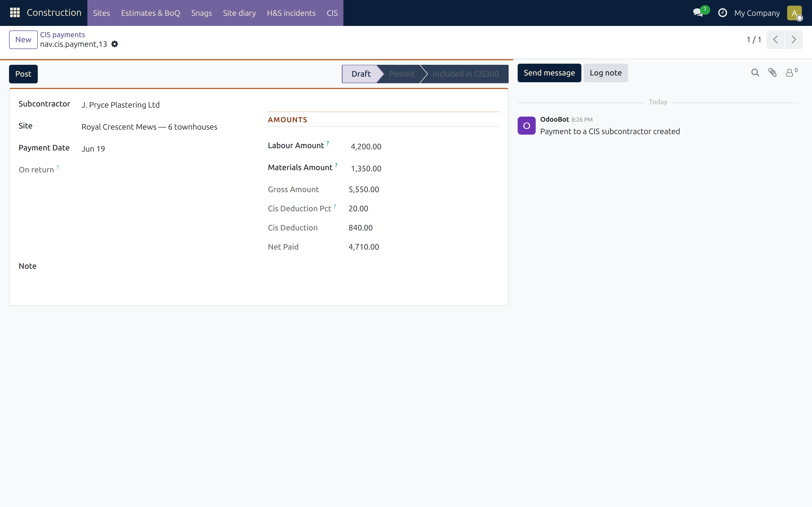Show help for Labour Amount field
This screenshot has height=507, width=812.
point(328,143)
